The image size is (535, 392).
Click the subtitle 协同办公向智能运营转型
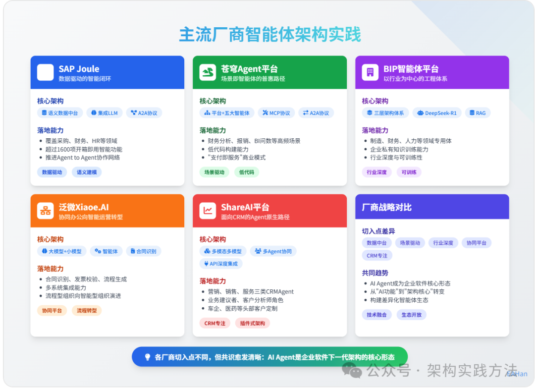pos(91,217)
